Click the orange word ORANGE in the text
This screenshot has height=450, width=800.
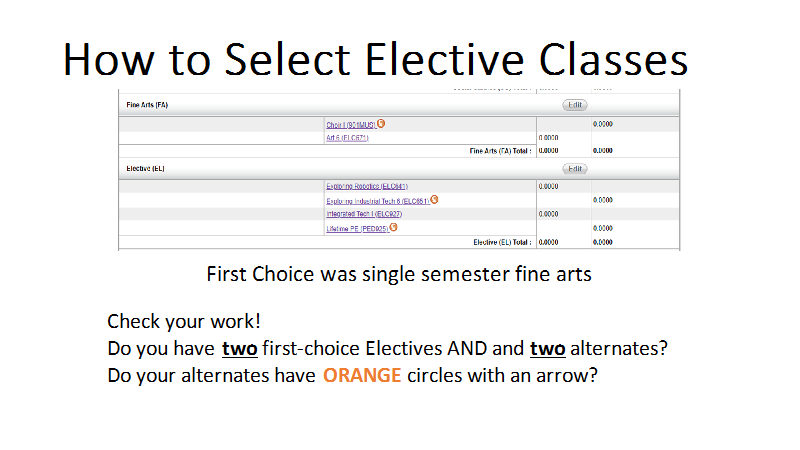point(362,376)
